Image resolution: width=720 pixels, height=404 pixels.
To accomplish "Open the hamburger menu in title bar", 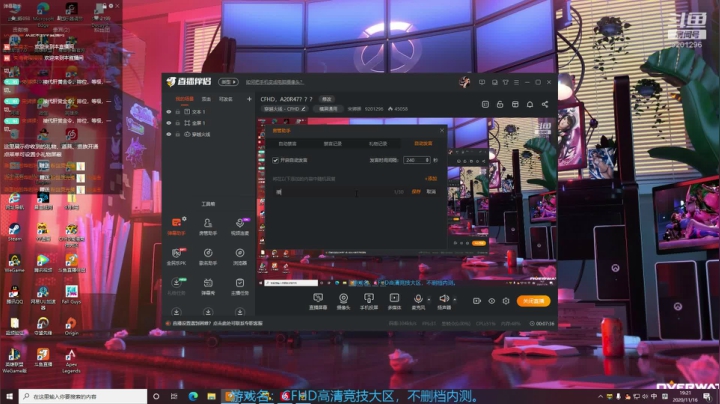I will (517, 82).
